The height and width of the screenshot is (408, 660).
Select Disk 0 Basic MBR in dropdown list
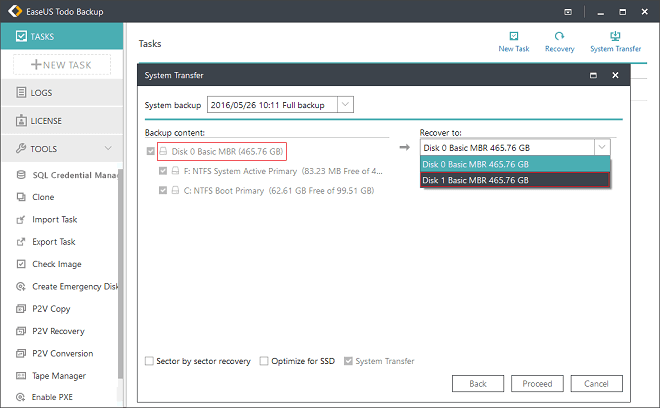pyautogui.click(x=515, y=164)
